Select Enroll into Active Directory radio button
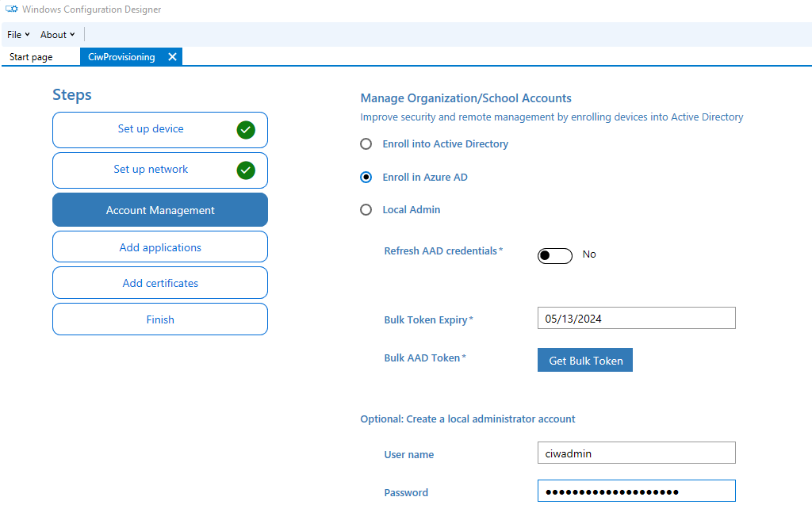This screenshot has height=520, width=812. (x=366, y=144)
